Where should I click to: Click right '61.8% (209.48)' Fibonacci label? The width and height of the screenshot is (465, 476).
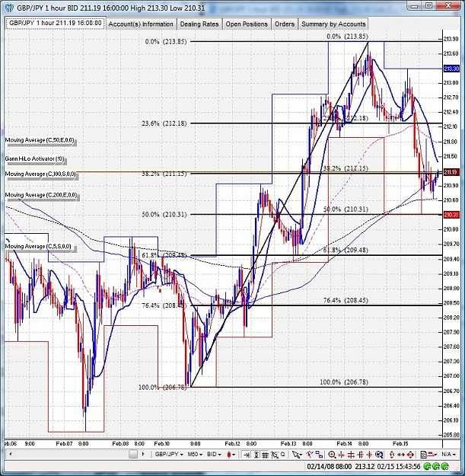(346, 251)
